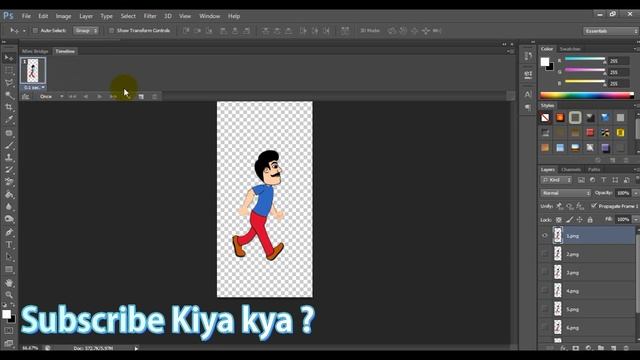Filter for pixel layers icon
The width and height of the screenshot is (640, 360).
click(x=581, y=180)
